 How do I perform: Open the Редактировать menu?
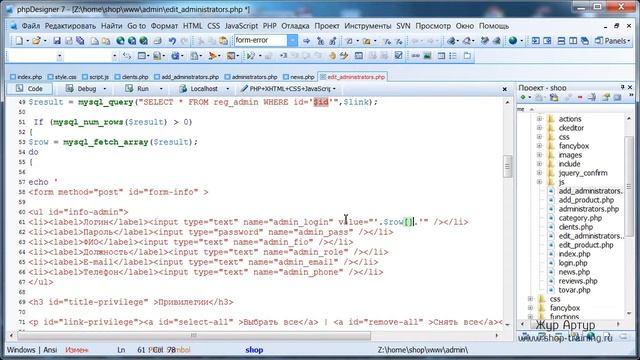tap(70, 26)
